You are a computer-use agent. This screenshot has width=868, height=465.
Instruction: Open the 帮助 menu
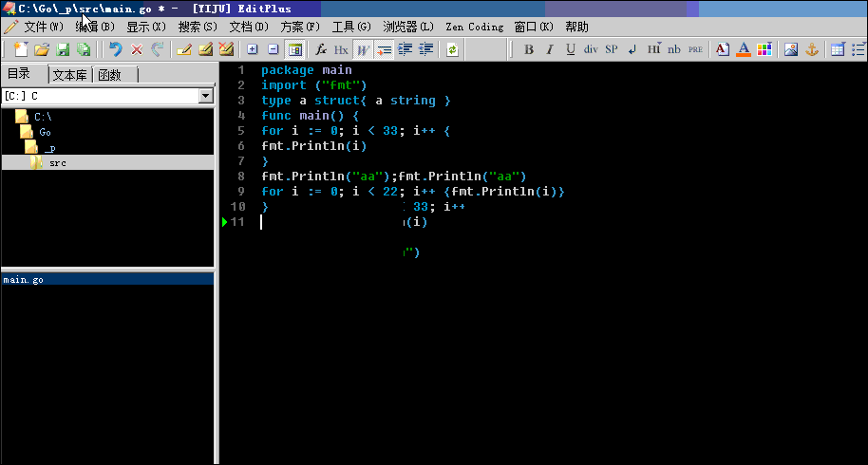point(576,28)
